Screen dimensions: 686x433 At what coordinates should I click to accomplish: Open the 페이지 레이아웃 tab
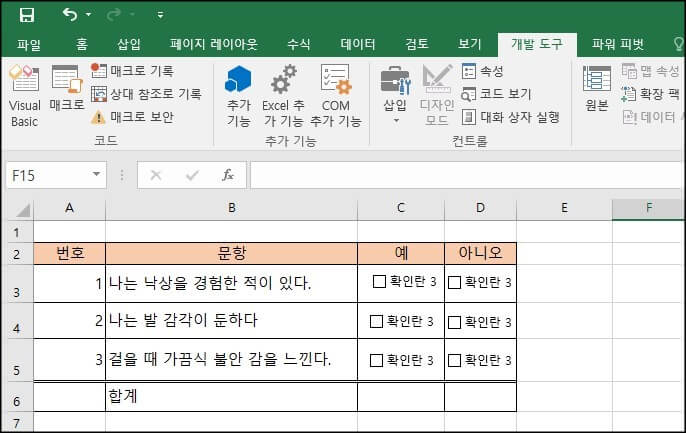point(214,44)
